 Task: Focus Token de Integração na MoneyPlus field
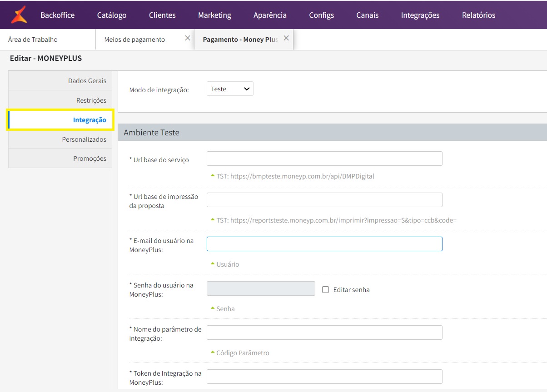324,377
